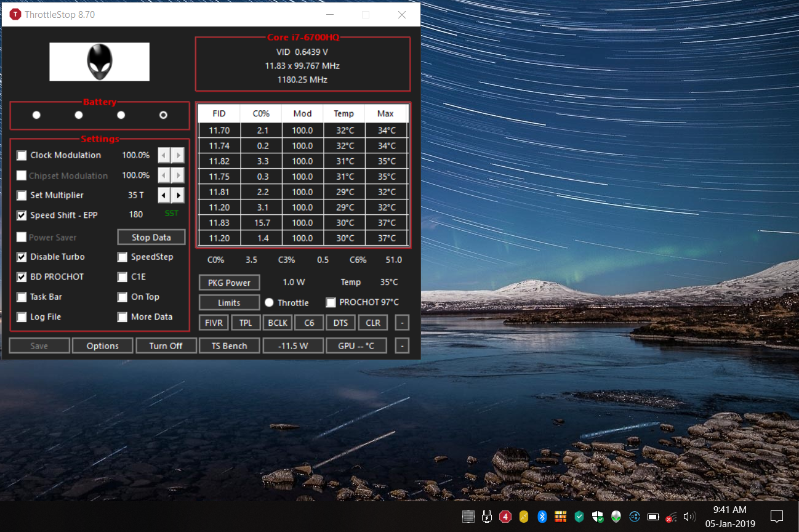This screenshot has height=532, width=799.
Task: Uncheck the Disable Turbo checkbox
Action: coord(22,257)
